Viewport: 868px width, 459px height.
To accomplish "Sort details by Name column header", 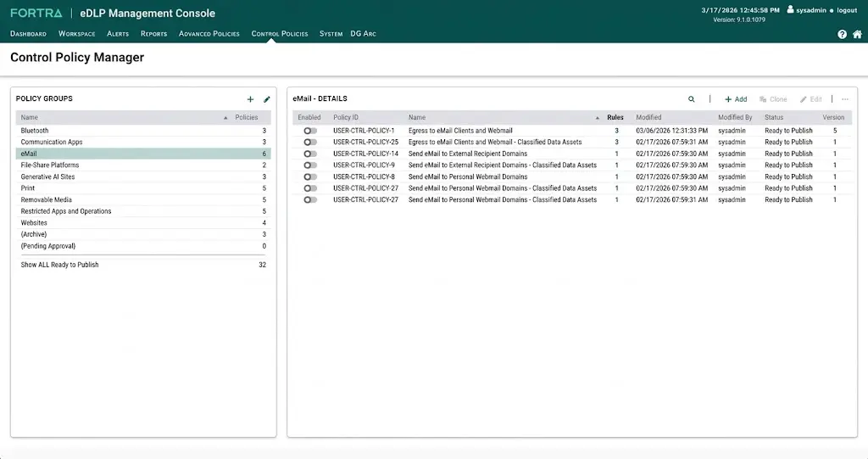I will tap(417, 118).
